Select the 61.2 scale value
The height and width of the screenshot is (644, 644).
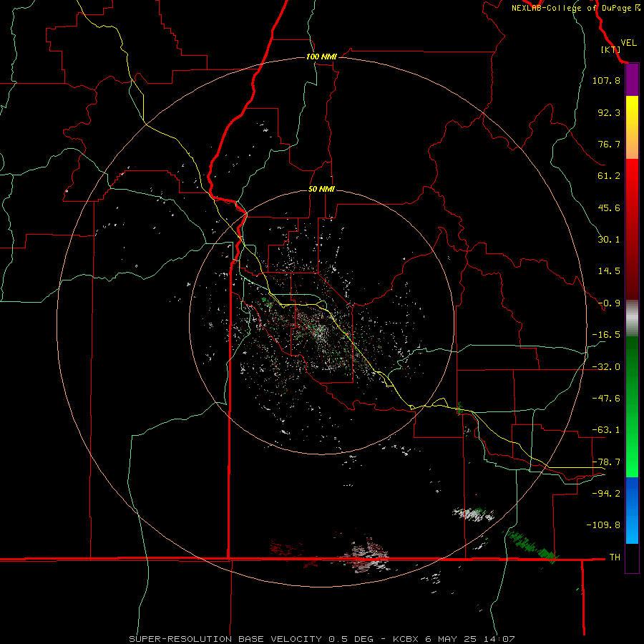pyautogui.click(x=609, y=176)
